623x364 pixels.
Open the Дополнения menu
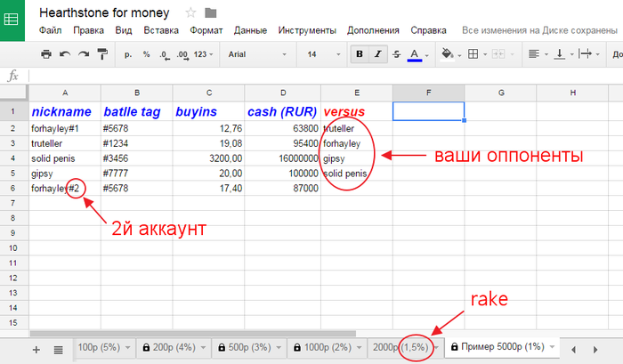(373, 30)
